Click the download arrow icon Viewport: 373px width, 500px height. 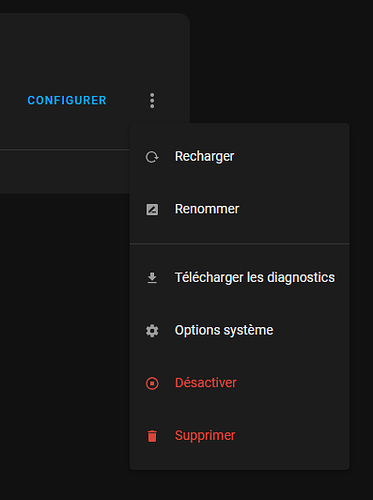152,278
